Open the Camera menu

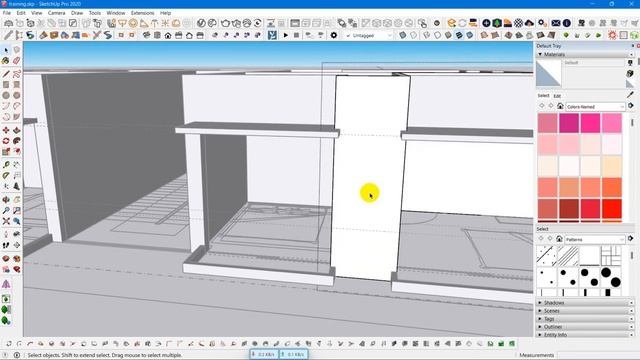tap(56, 13)
